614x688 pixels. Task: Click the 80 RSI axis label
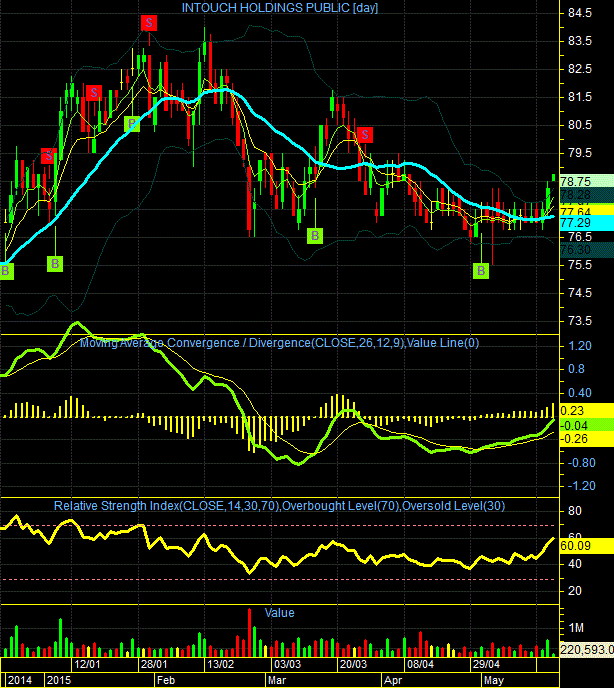tap(575, 511)
